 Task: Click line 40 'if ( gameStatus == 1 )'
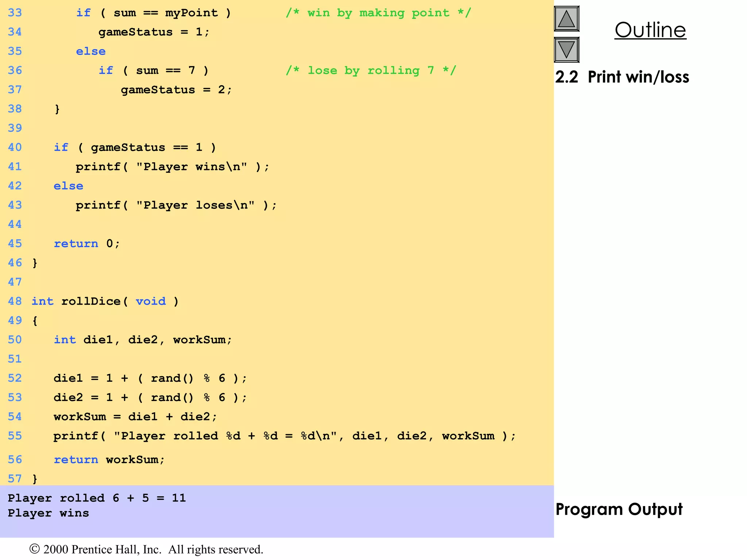(x=135, y=148)
